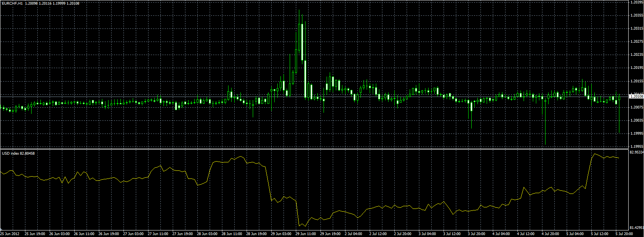This screenshot has width=644, height=237.
Task: Click the 1.20075 price scale label
Action: click(x=637, y=107)
